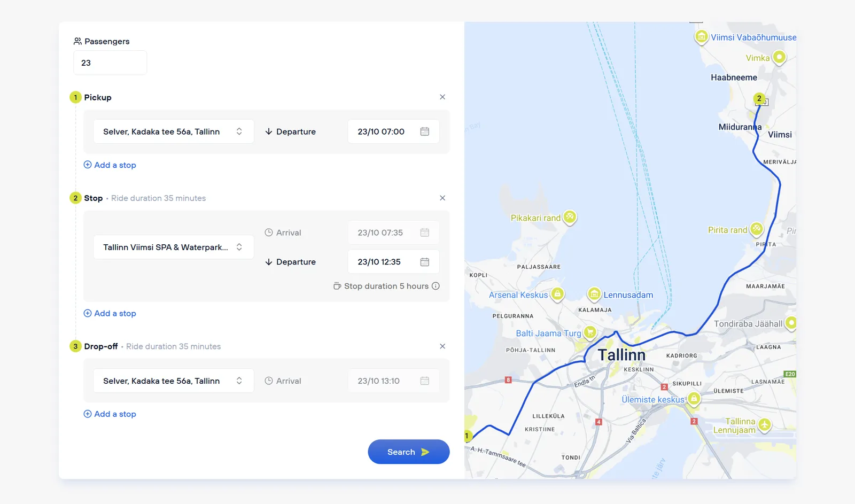Remove the Drop-off stop with its X
The image size is (855, 504).
pos(442,346)
